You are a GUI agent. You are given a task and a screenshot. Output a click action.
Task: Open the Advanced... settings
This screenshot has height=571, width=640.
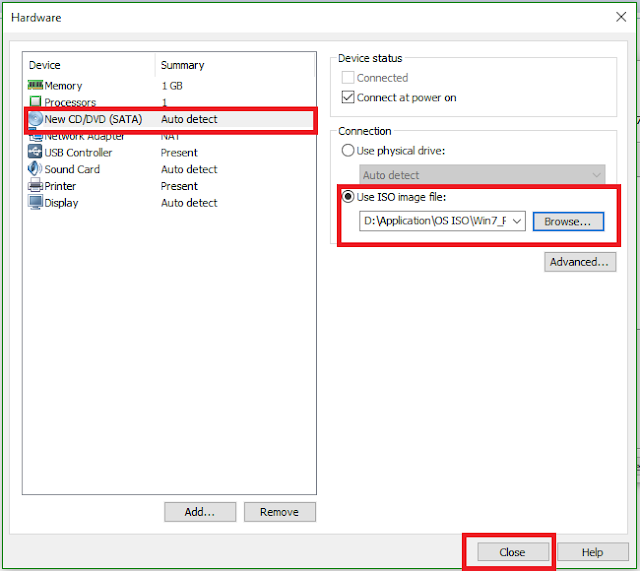click(580, 262)
